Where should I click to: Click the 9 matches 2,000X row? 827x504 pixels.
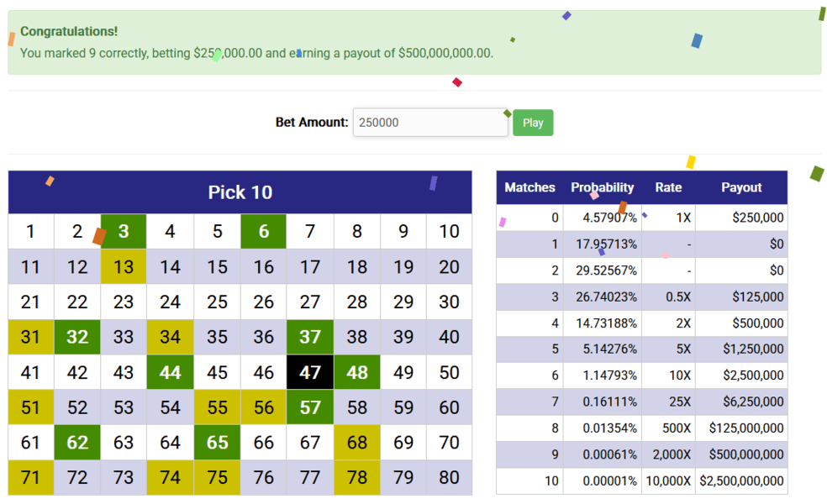pos(642,454)
